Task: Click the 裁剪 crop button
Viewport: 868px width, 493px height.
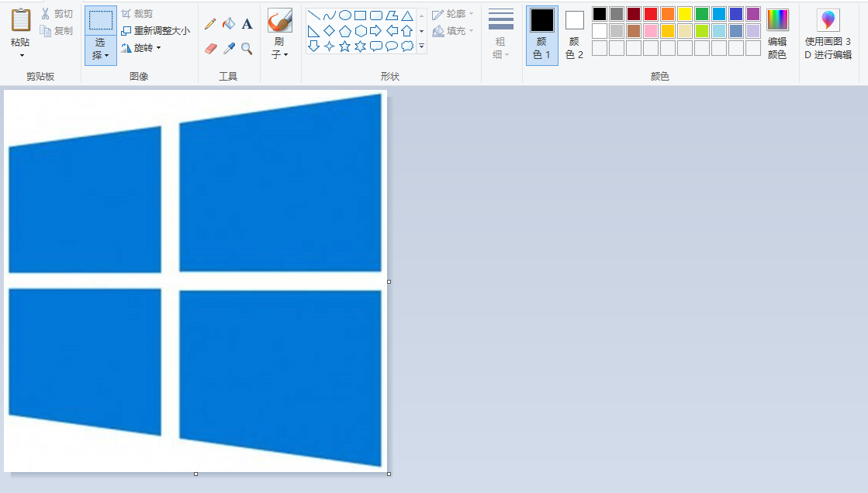Action: [x=137, y=14]
